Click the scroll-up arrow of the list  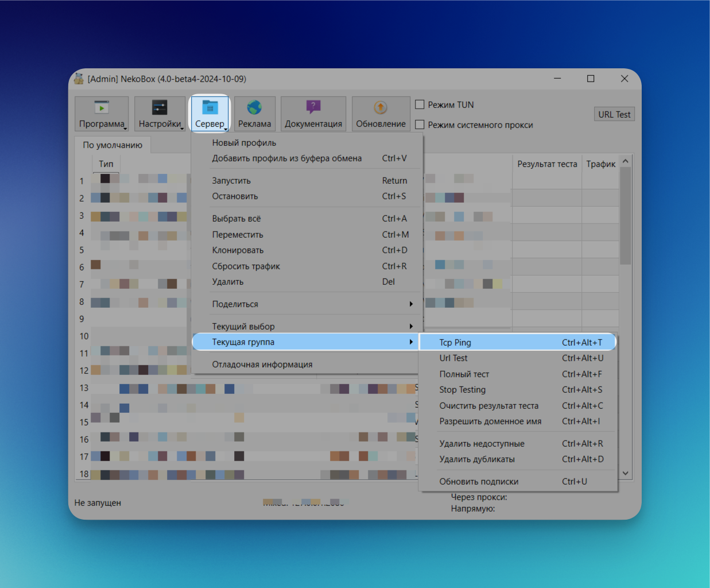626,161
